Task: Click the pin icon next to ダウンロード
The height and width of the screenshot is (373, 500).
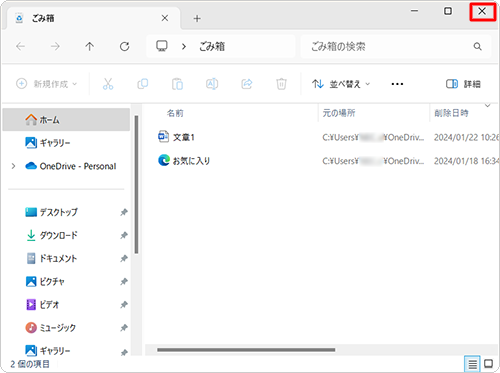Action: (124, 235)
